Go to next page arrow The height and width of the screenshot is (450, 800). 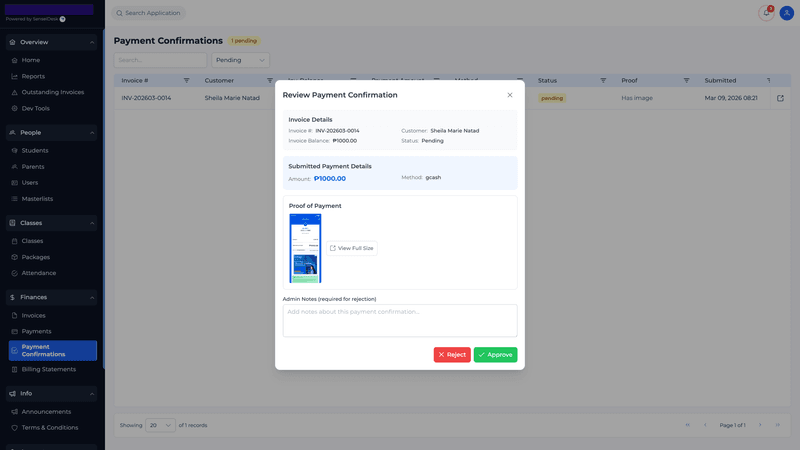[x=760, y=425]
